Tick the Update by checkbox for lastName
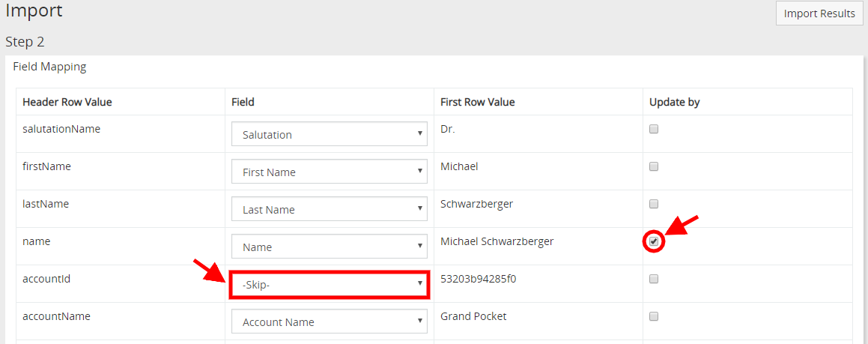Image resolution: width=868 pixels, height=344 pixels. point(654,205)
